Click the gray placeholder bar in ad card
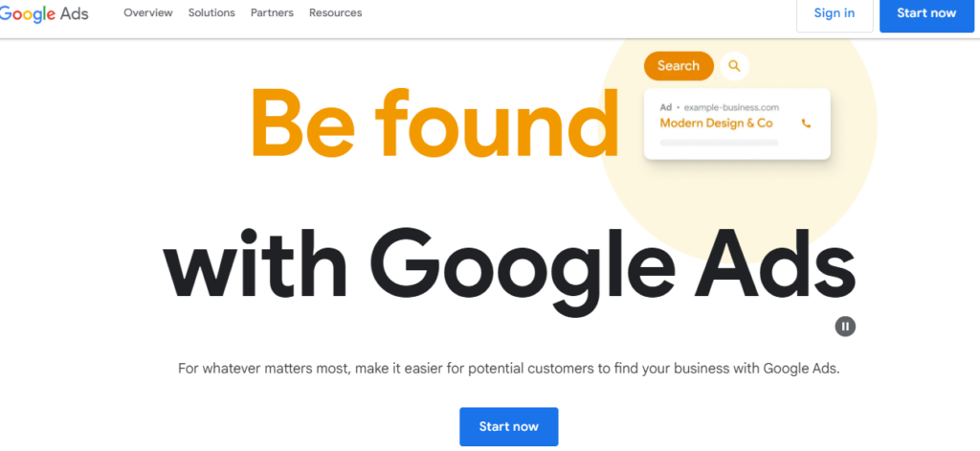The image size is (980, 451). coord(719,143)
